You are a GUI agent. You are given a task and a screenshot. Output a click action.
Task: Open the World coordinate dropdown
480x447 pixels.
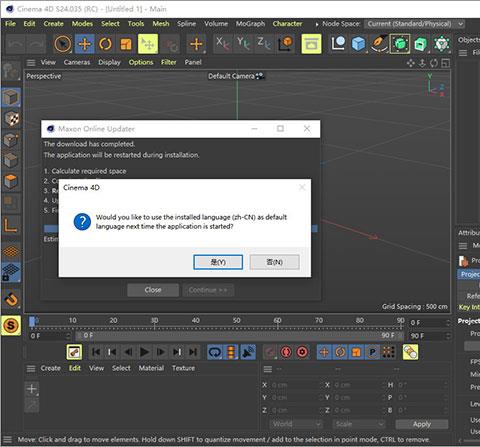click(x=295, y=424)
